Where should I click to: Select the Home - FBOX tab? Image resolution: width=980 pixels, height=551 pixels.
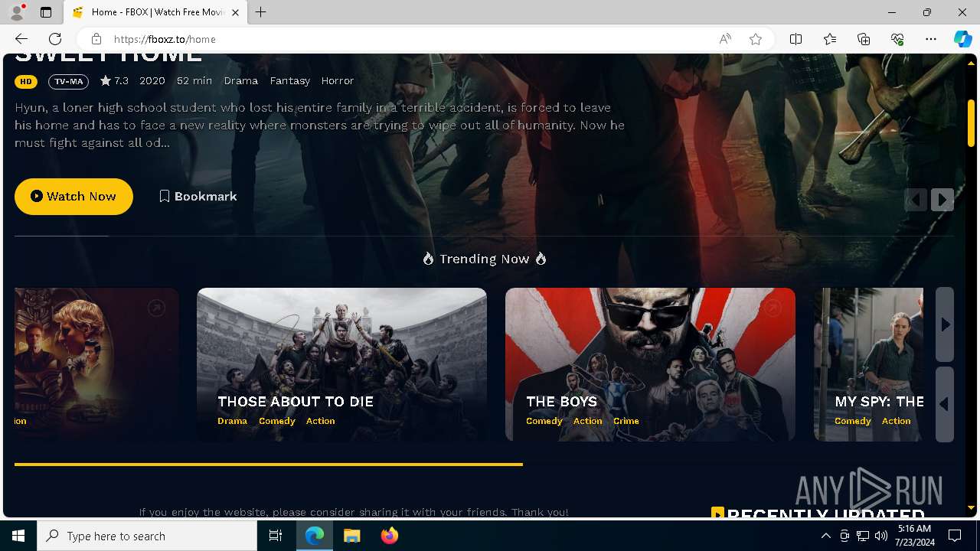(155, 12)
